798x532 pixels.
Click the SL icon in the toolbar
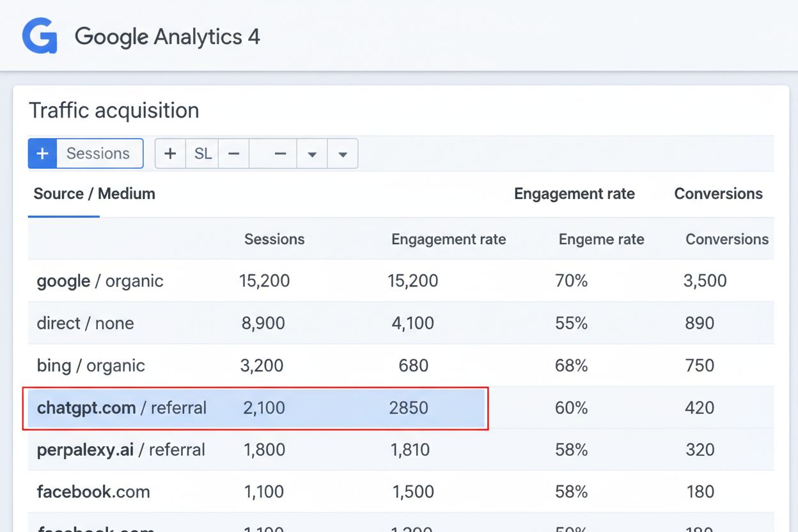pyautogui.click(x=202, y=153)
